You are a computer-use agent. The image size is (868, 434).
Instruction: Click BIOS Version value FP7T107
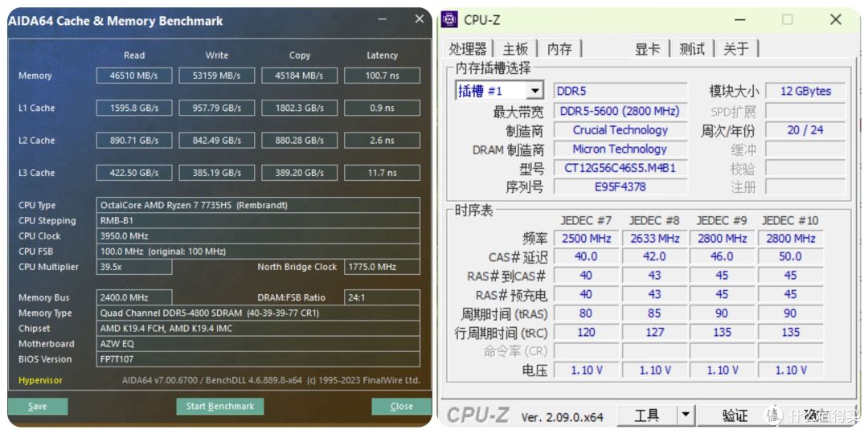258,359
